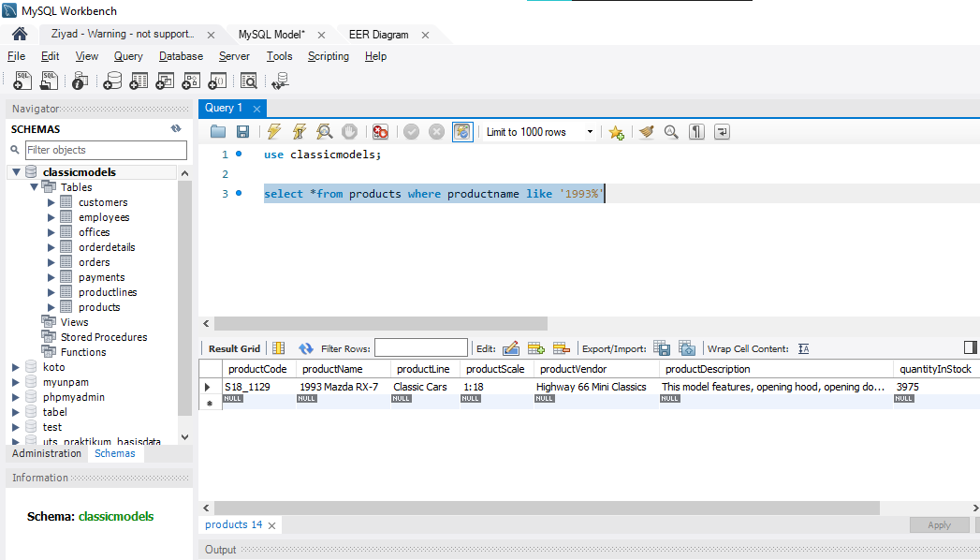Open an SQL script file icon
Viewport: 980px width, 560px height.
(49, 81)
